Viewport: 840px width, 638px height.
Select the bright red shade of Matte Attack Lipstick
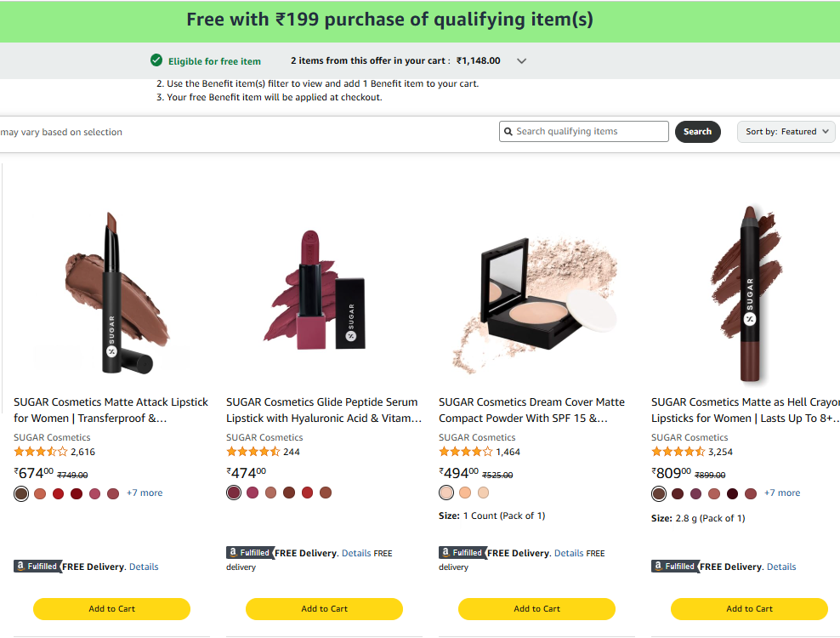pyautogui.click(x=59, y=493)
